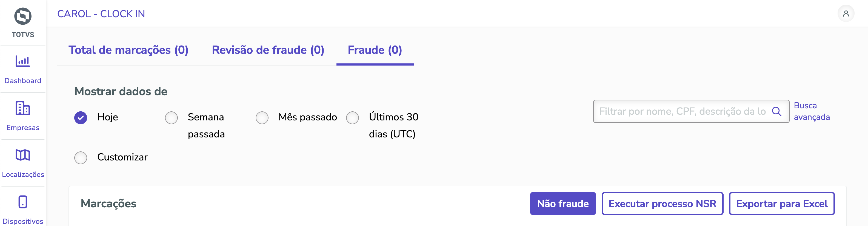Open the Fraude tab

pos(375,50)
